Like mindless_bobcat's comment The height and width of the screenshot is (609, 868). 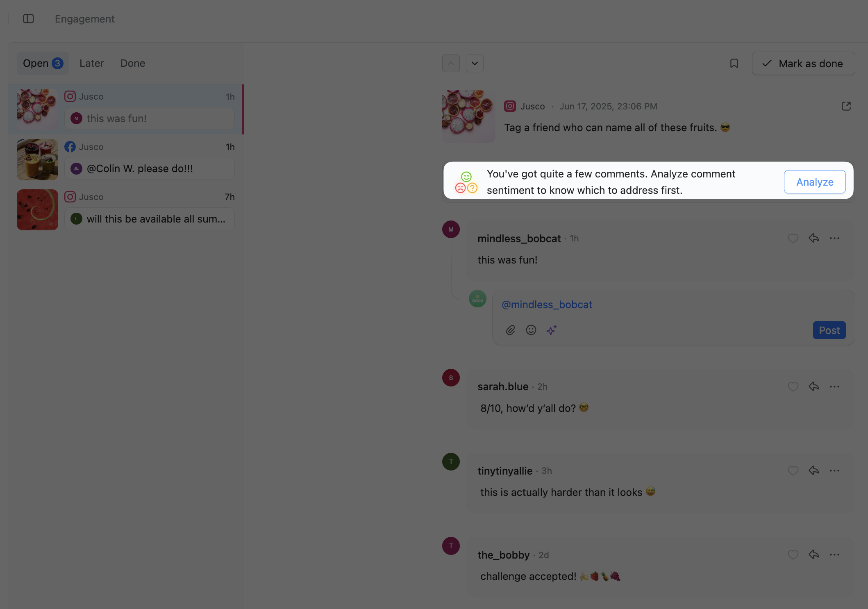[x=793, y=238]
